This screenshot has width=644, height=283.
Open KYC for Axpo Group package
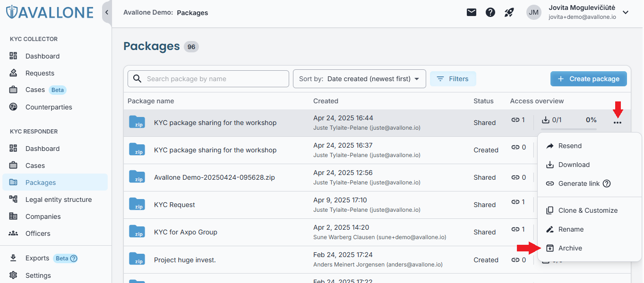186,232
